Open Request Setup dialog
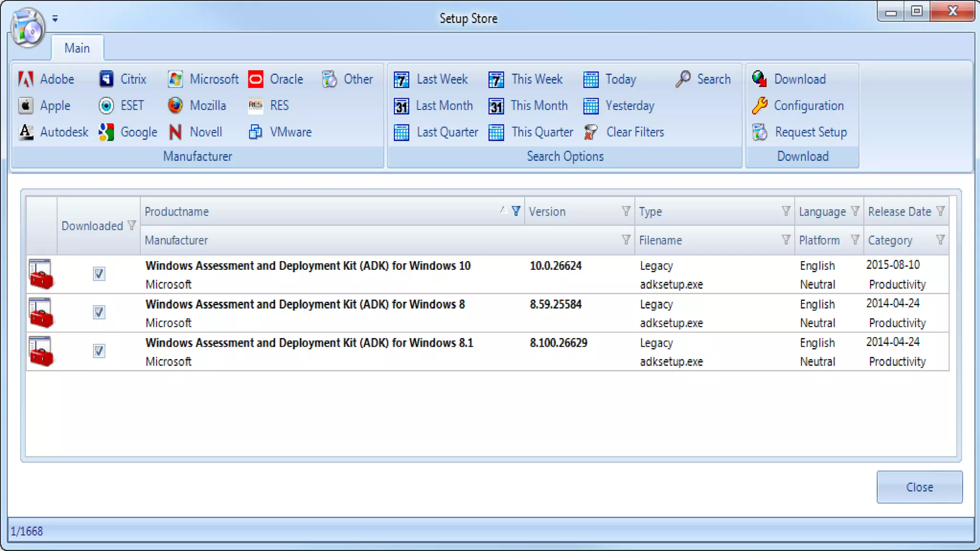Image resolution: width=980 pixels, height=551 pixels. 799,132
